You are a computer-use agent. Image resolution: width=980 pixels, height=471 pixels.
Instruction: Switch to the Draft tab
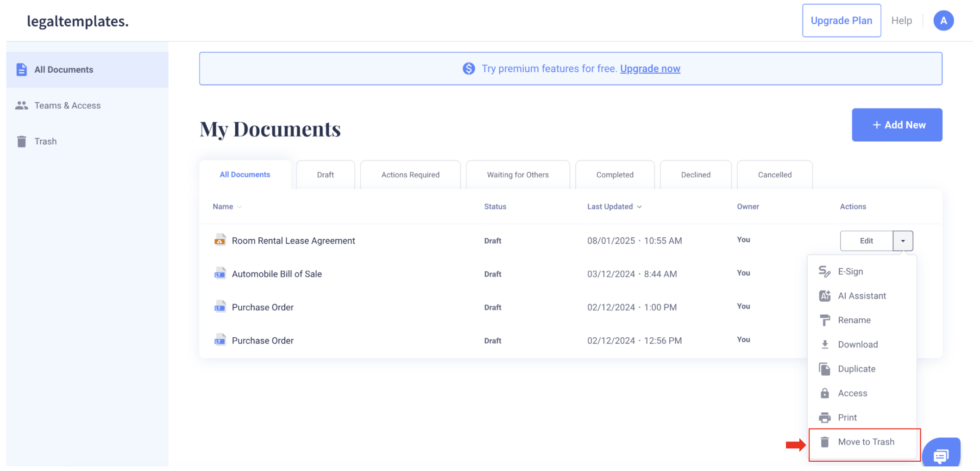click(x=325, y=174)
